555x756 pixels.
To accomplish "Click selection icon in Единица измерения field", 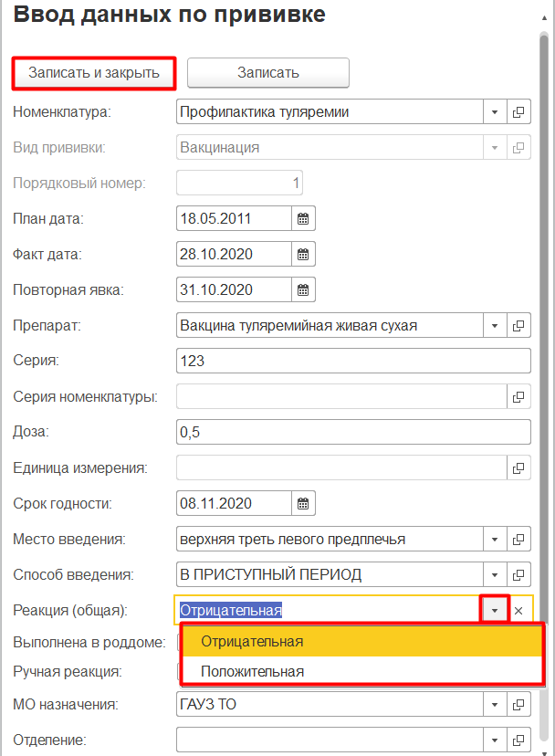I will click(518, 468).
